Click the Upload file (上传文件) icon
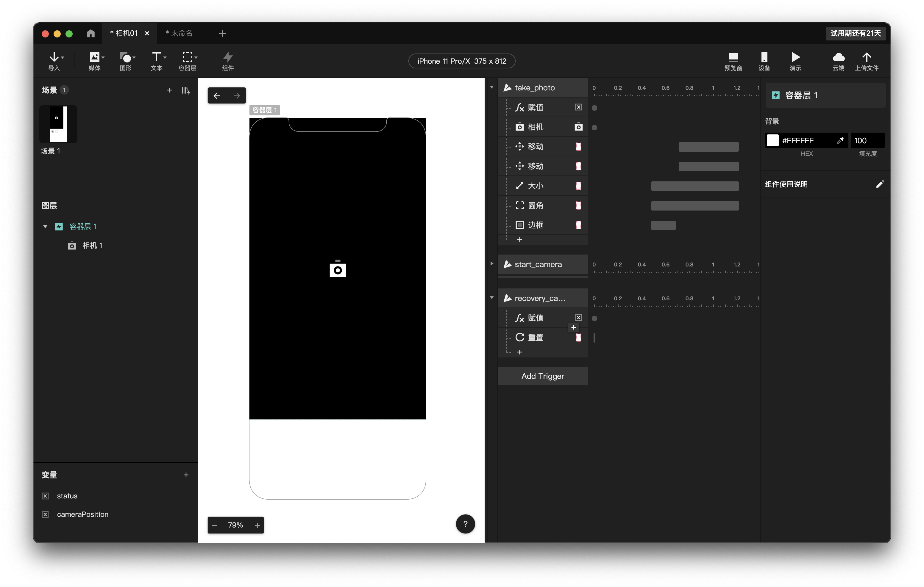Image resolution: width=924 pixels, height=587 pixels. 867,58
